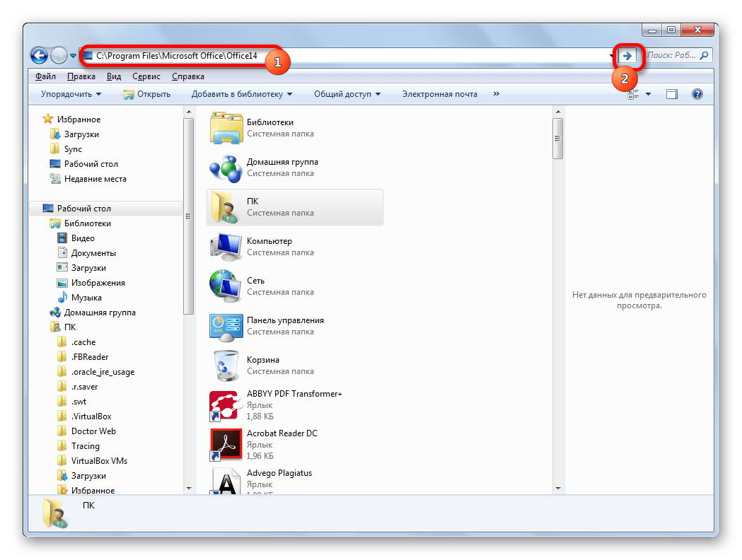Select the highlighted Рабочий стол tree node
This screenshot has height=560, width=742.
(105, 209)
